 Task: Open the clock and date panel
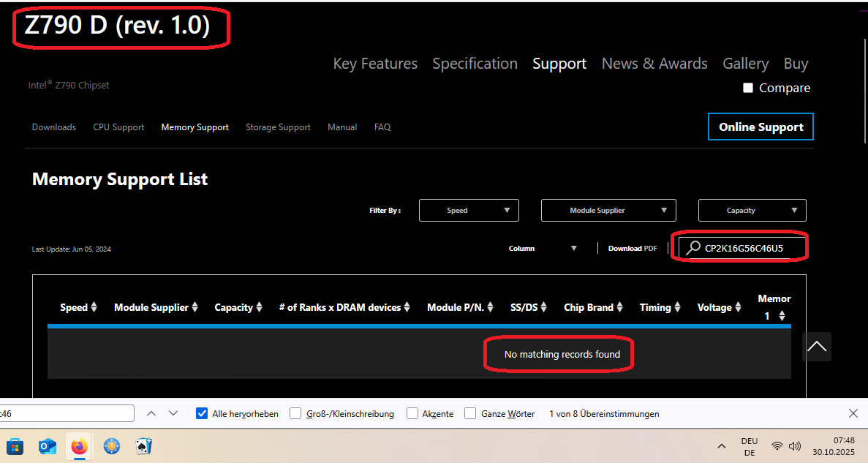pyautogui.click(x=833, y=446)
